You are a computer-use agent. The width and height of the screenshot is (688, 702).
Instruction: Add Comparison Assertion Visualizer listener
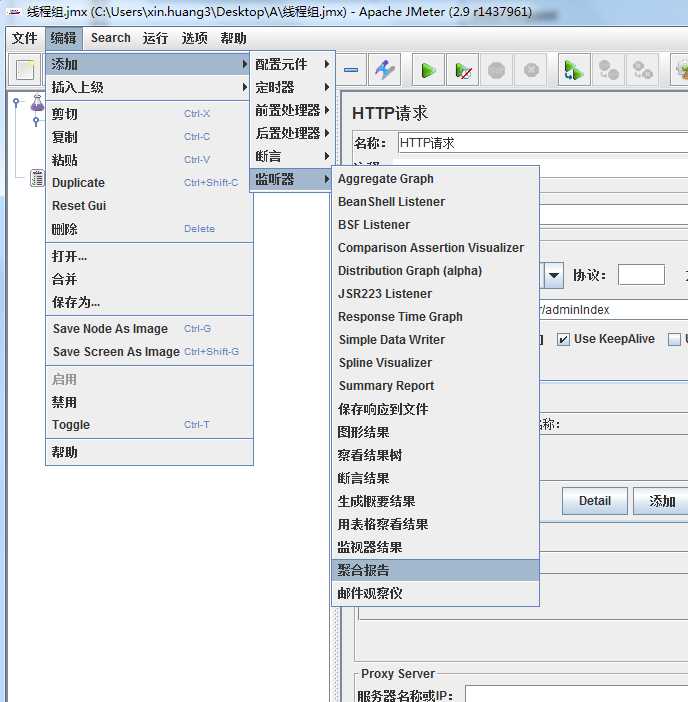(435, 248)
